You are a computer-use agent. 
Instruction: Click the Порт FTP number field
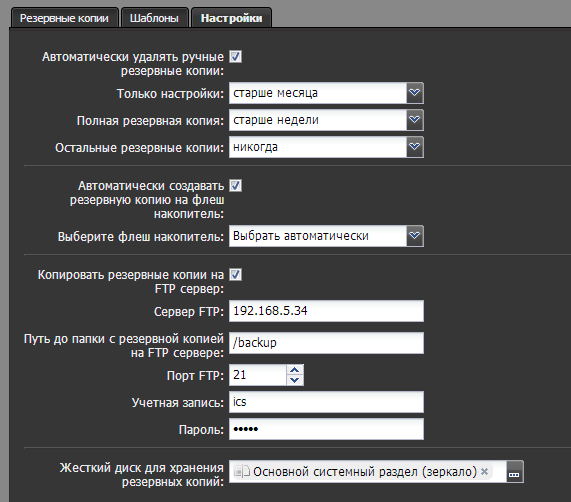point(258,375)
